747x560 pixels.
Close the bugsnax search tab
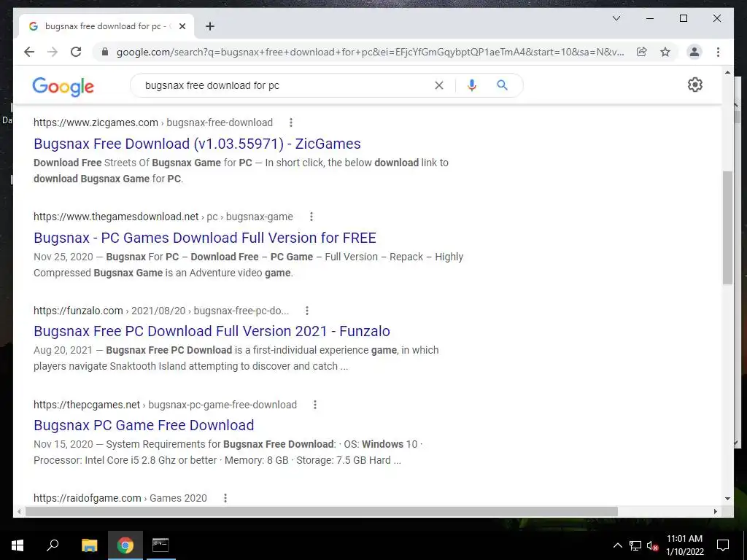tap(182, 26)
